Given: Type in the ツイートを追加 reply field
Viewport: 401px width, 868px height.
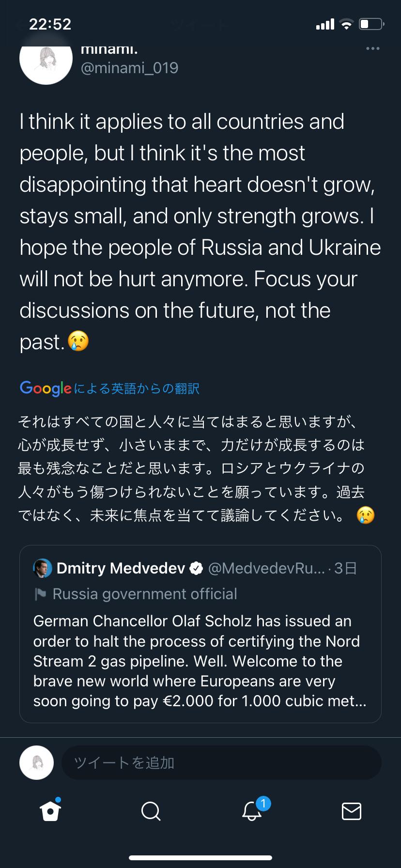Looking at the screenshot, I should point(221,763).
